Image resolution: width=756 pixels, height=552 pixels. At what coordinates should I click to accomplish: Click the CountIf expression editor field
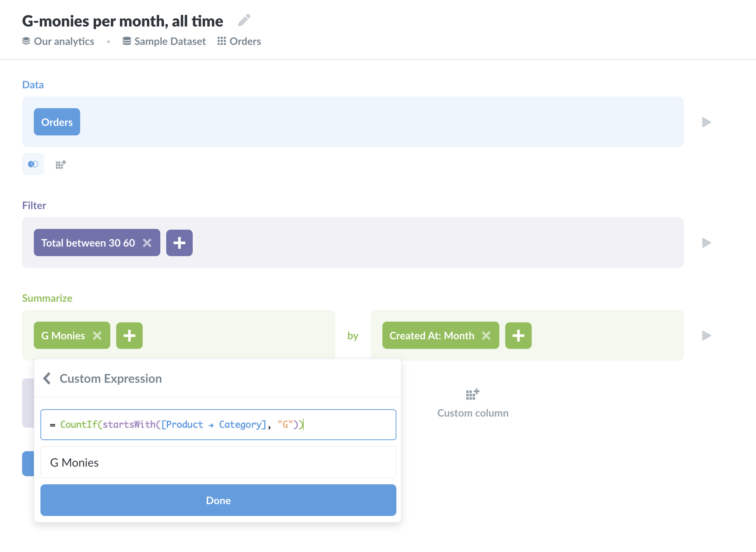pyautogui.click(x=218, y=425)
